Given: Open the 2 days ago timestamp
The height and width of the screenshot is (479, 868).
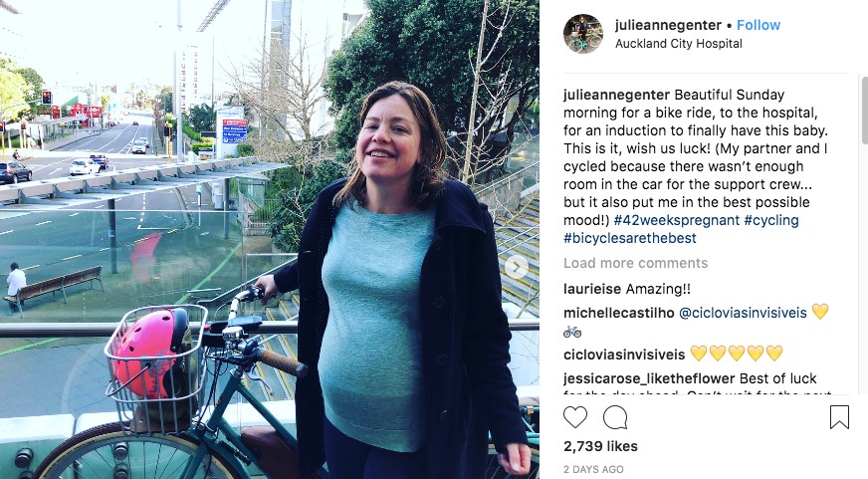Looking at the screenshot, I should [593, 470].
